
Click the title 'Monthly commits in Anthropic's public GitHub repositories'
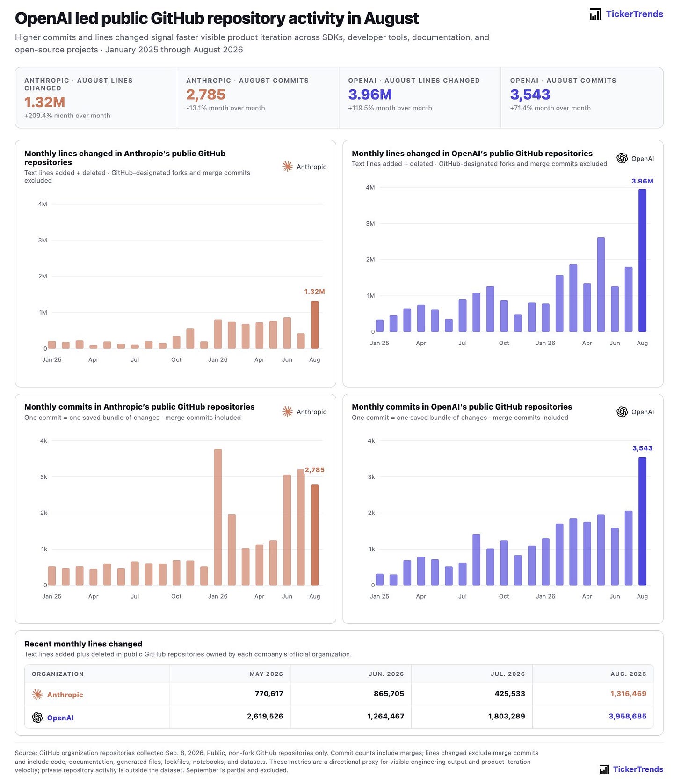pos(139,407)
